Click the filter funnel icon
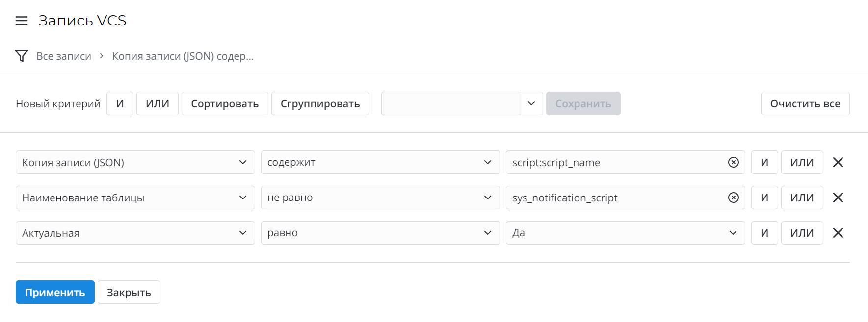 click(22, 56)
